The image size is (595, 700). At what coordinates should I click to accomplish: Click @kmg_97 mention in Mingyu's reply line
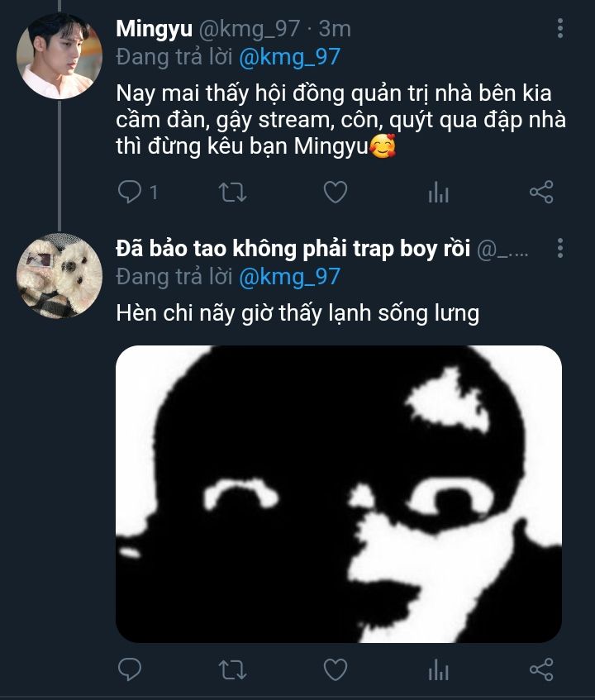[288, 57]
